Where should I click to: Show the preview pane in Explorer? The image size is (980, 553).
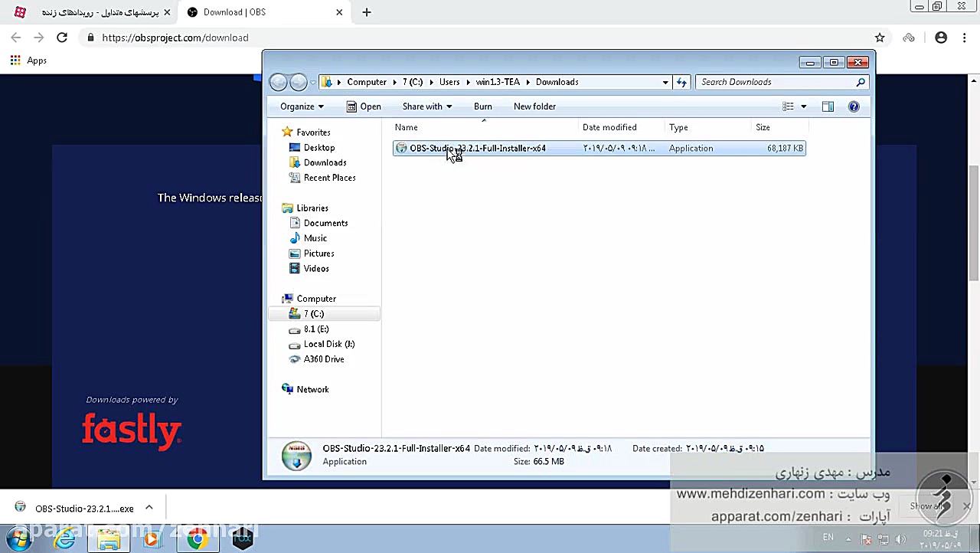pos(828,106)
